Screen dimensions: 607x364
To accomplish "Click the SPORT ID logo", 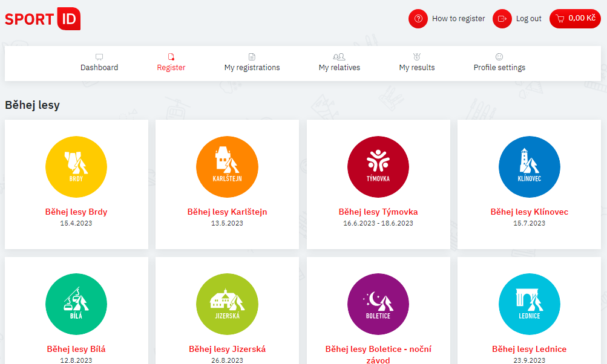I will tap(42, 19).
